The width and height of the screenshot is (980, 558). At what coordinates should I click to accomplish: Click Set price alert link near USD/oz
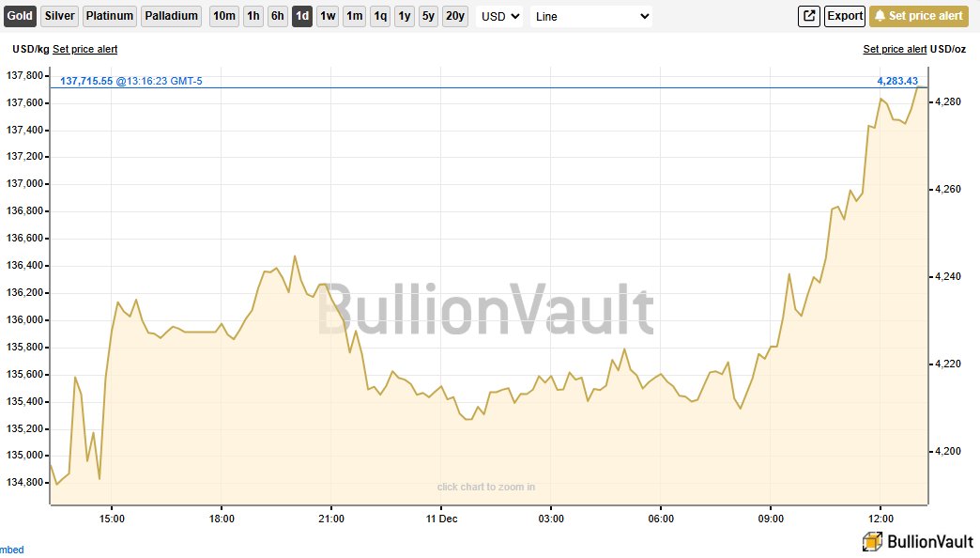tap(892, 48)
